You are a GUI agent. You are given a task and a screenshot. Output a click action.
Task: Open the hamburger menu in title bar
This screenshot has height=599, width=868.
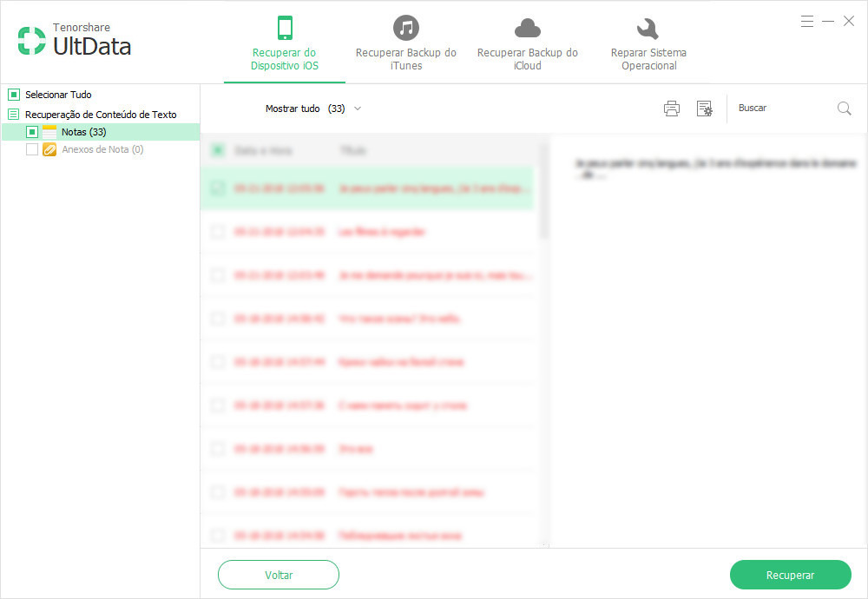pyautogui.click(x=807, y=21)
